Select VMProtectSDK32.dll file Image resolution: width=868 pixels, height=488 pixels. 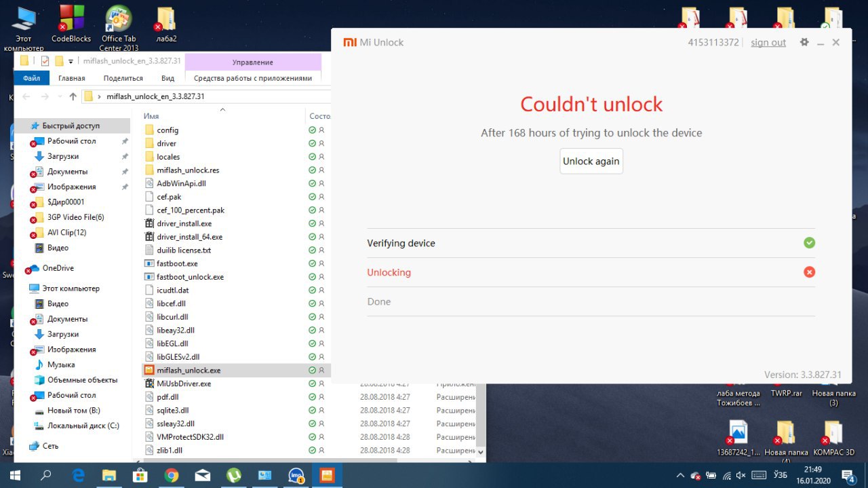pos(190,436)
